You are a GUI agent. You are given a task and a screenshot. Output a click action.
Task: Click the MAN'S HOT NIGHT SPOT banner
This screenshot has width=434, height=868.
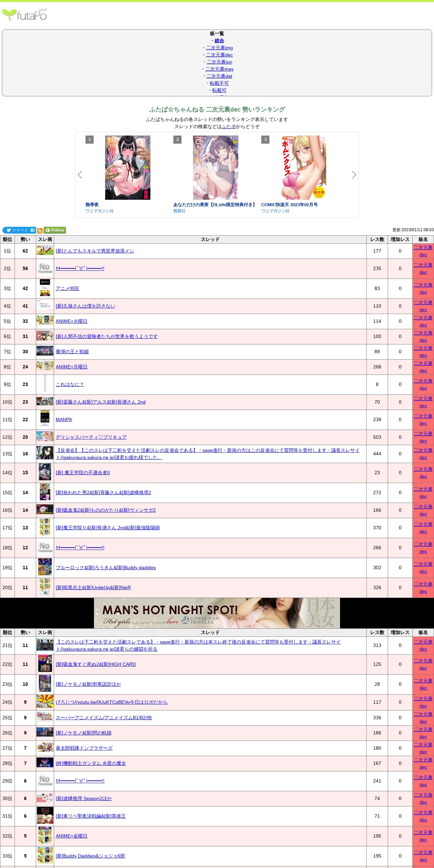[x=217, y=613]
